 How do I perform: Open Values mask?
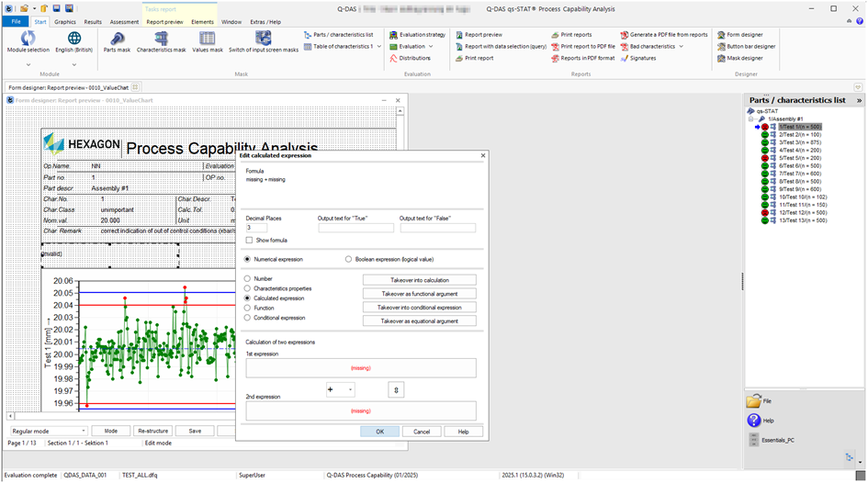tap(208, 42)
